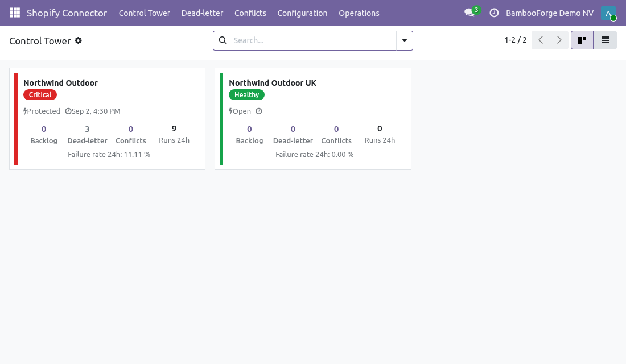Click the Control Tower breadcrumb title
This screenshot has height=364, width=626.
tap(40, 41)
